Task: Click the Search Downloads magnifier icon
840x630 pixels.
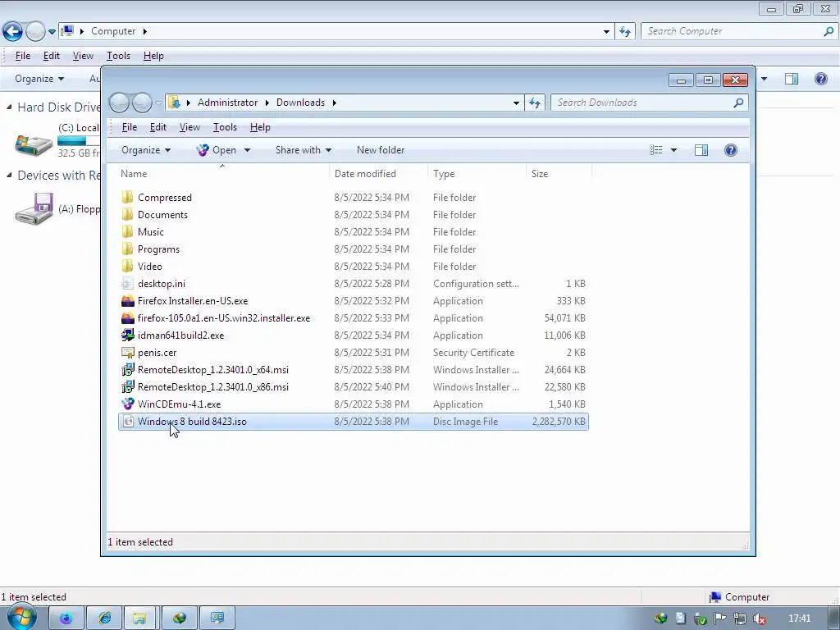Action: point(738,103)
